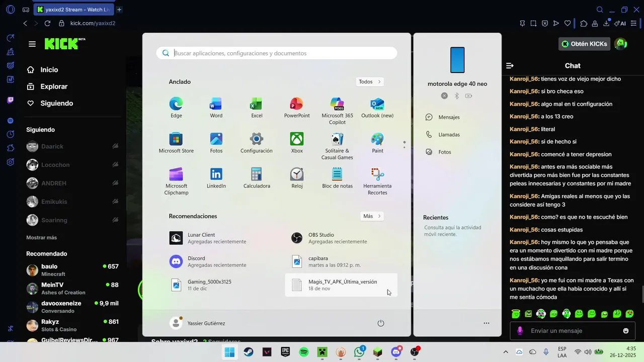The height and width of the screenshot is (362, 644).
Task: Reload the Kick browser page
Action: pyautogui.click(x=47, y=23)
